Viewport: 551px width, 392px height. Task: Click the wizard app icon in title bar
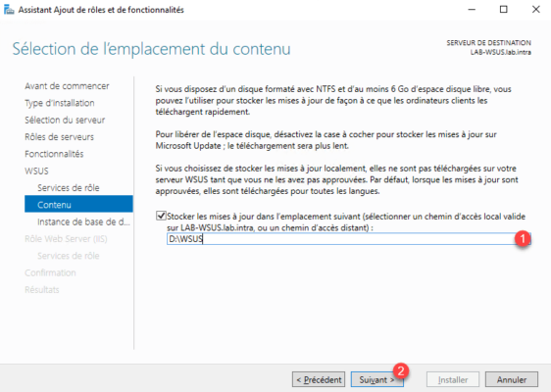coord(9,10)
